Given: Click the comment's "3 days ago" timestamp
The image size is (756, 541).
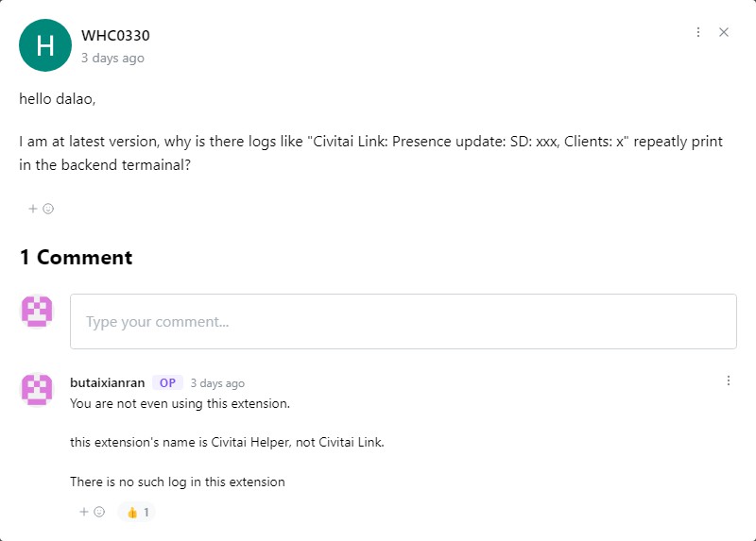Looking at the screenshot, I should (217, 383).
